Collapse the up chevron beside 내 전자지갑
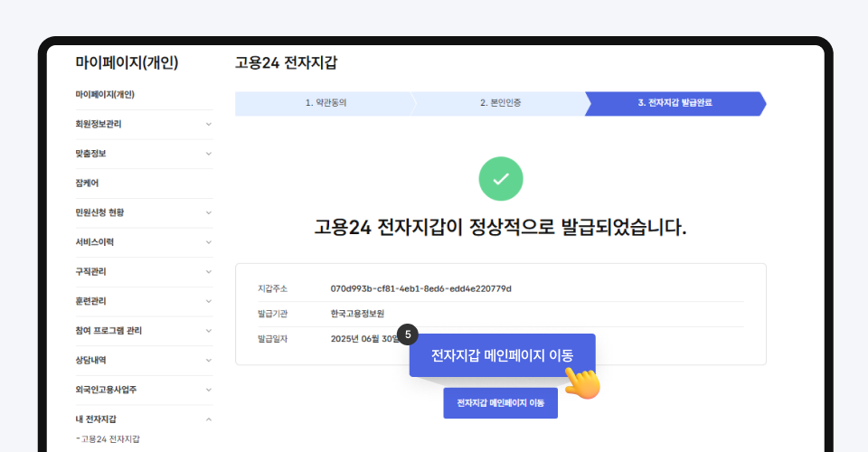The image size is (868, 452). 209,419
